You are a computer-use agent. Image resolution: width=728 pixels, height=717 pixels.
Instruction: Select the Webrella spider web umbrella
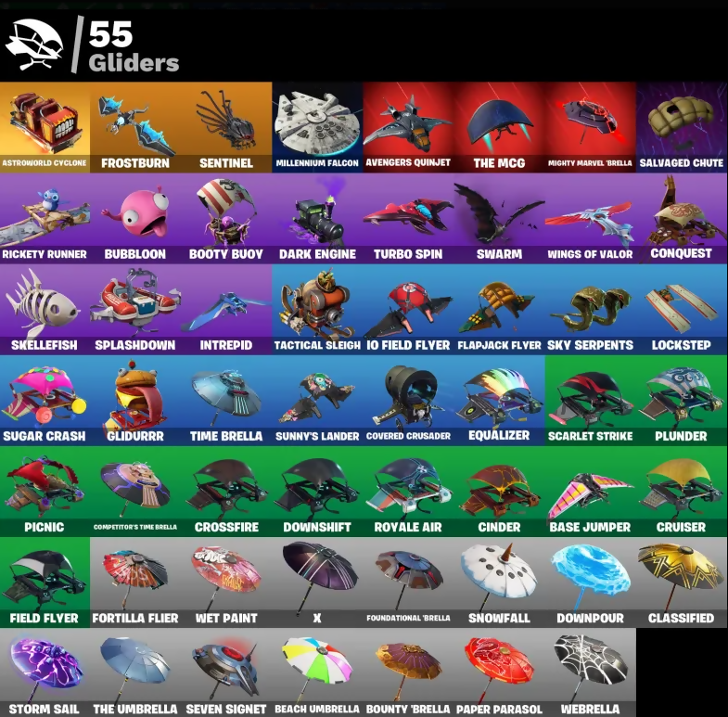[x=590, y=673]
